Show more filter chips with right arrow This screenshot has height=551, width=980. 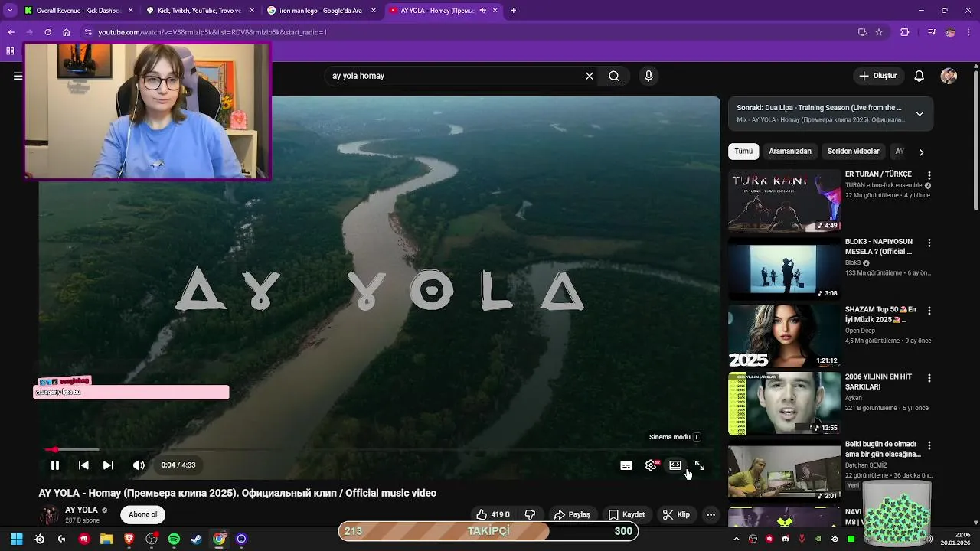[x=921, y=152]
